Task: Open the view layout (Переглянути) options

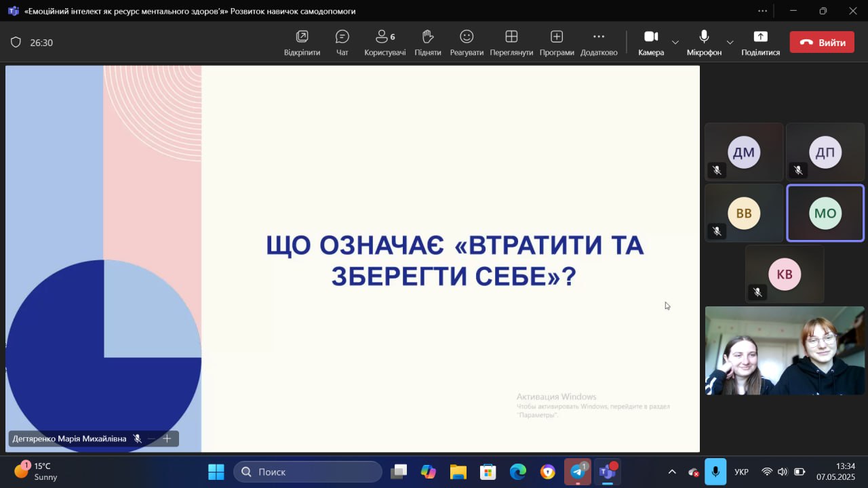Action: tap(511, 43)
